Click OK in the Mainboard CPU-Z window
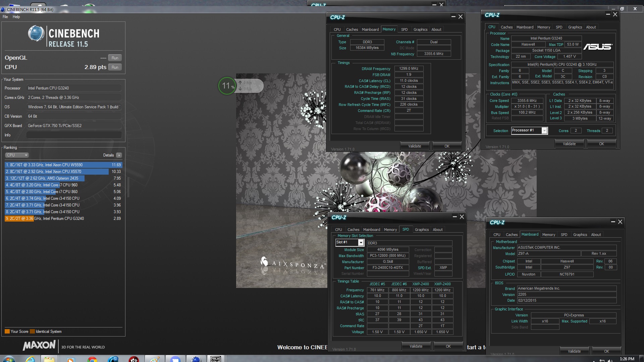The height and width of the screenshot is (362, 644). click(606, 351)
